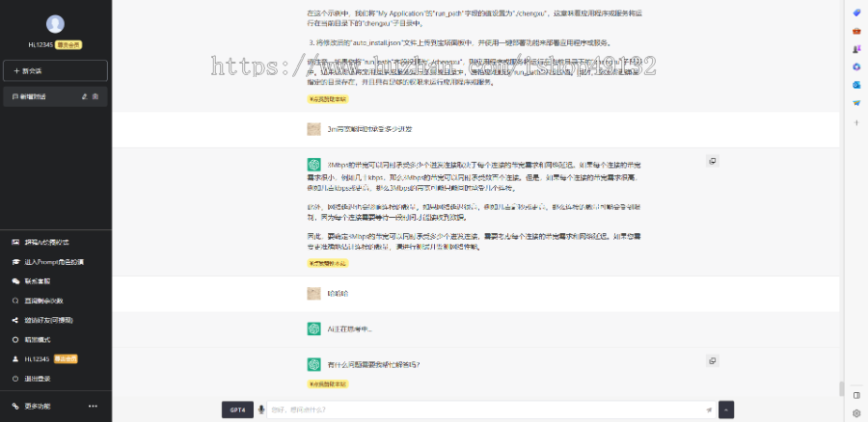Open shopping tag icon in browser sidebar
The width and height of the screenshot is (868, 422).
[x=856, y=13]
